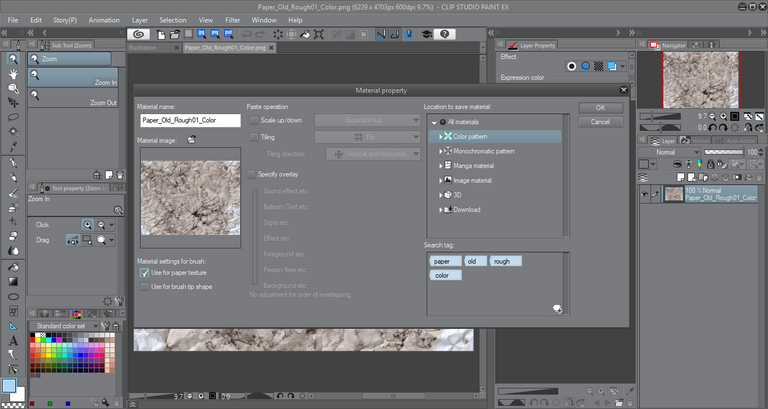Switch to the History panel tab
768x409 pixels.
point(696,141)
